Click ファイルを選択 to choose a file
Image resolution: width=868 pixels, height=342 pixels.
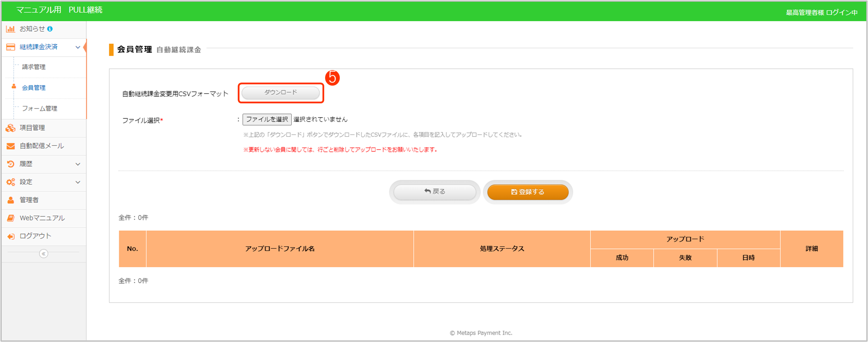coord(267,119)
